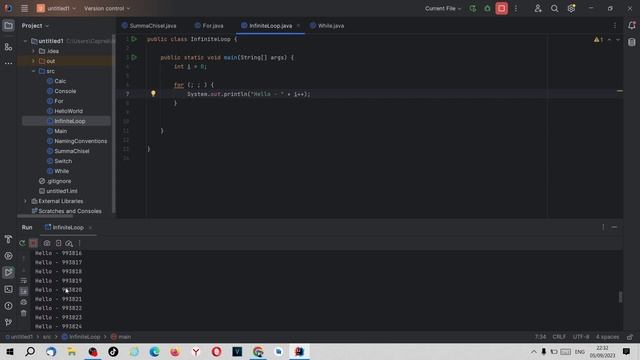The width and height of the screenshot is (640, 360).
Task: Open more tool windows ellipsis
Action: 8,63
